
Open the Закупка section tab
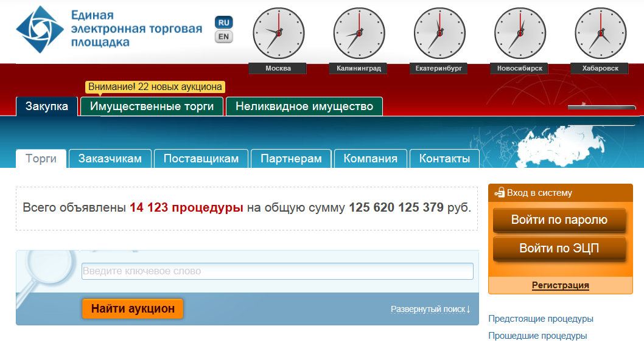pos(47,106)
